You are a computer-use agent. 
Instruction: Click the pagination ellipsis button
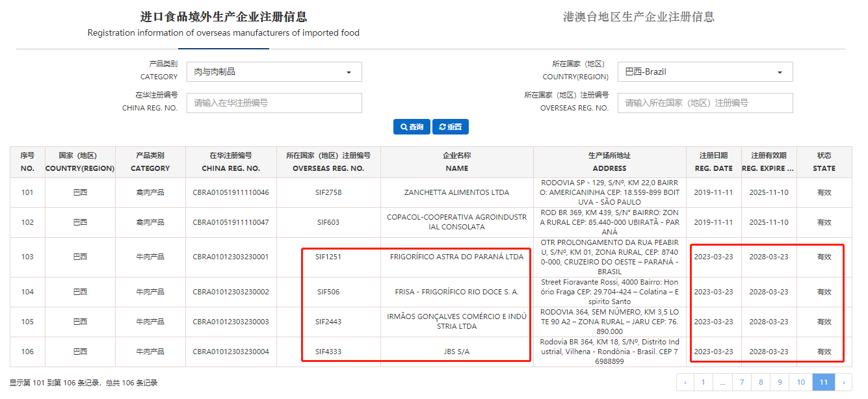point(722,382)
